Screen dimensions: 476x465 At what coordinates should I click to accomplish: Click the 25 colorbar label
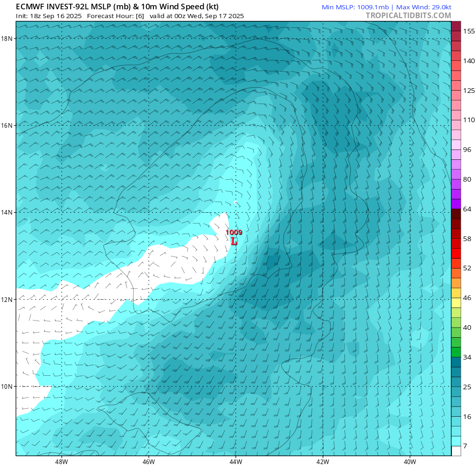click(467, 387)
